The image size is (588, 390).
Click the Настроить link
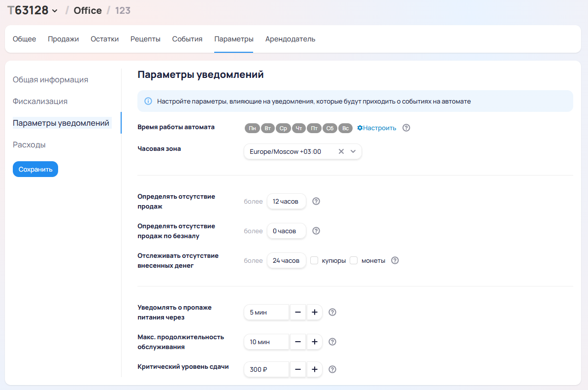(x=377, y=128)
